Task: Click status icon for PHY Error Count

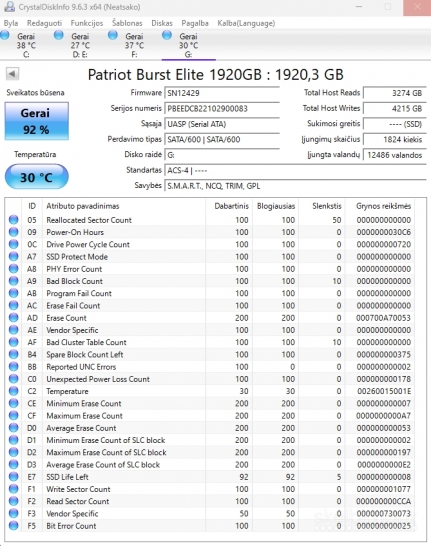Action: coord(14,269)
